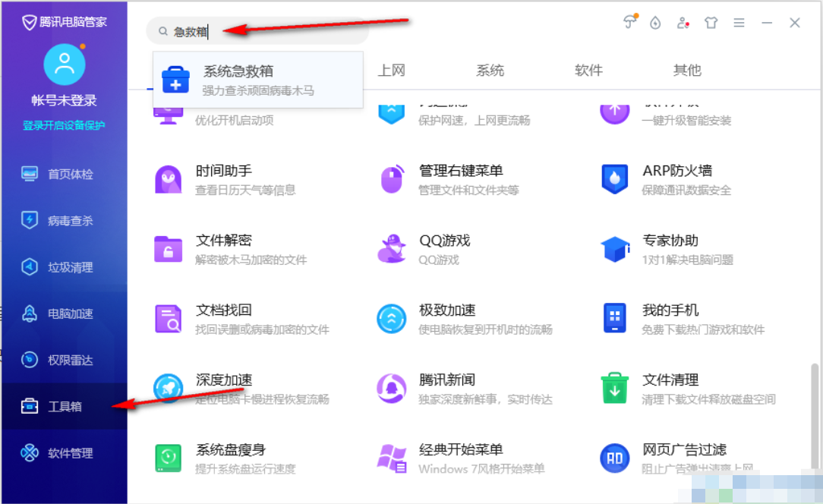Click the 登录开启设备保护 link
This screenshot has height=504, width=823.
(x=64, y=125)
